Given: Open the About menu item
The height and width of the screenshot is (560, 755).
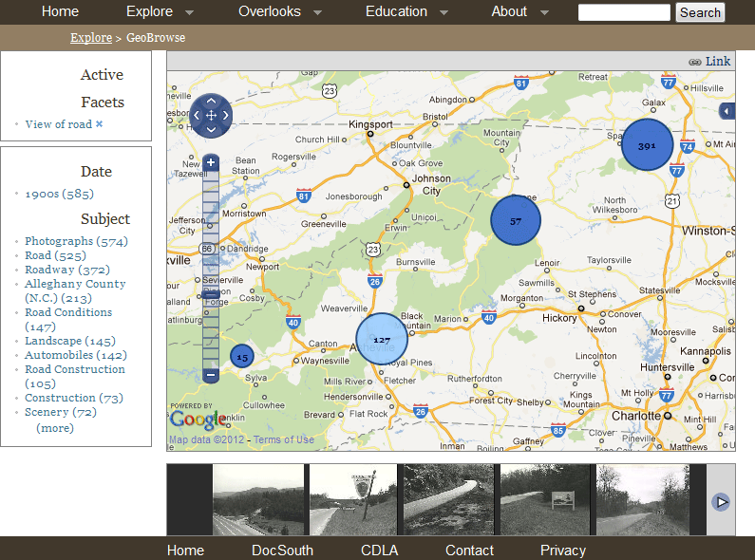Looking at the screenshot, I should 509,11.
